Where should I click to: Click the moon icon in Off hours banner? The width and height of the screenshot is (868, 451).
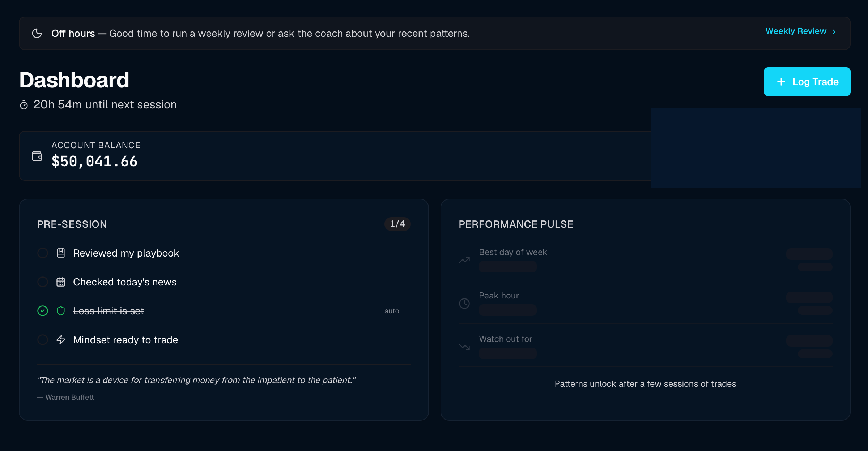(37, 33)
